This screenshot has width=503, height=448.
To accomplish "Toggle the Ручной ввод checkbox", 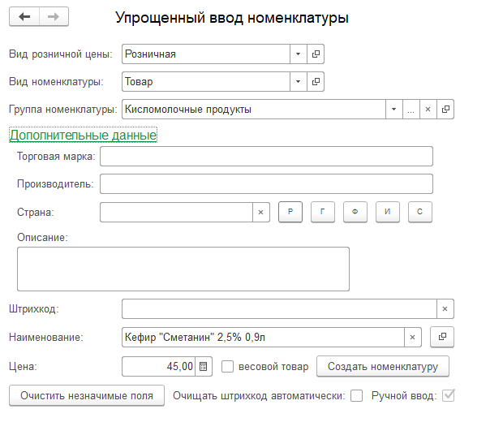I will (448, 396).
